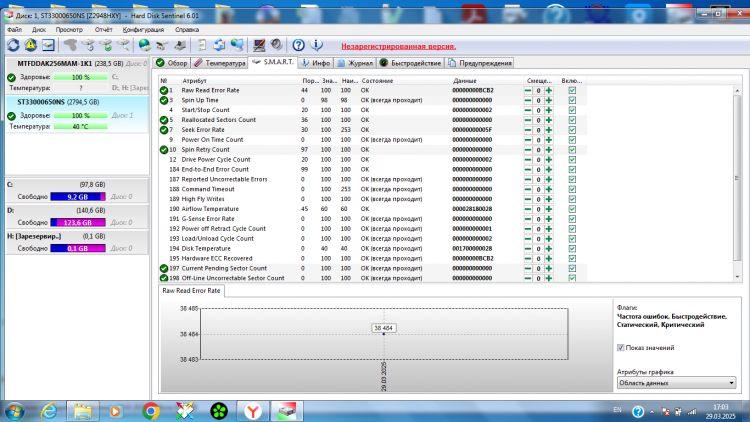
Task: Toggle the Disk Temperature enable checkbox
Action: (x=572, y=249)
